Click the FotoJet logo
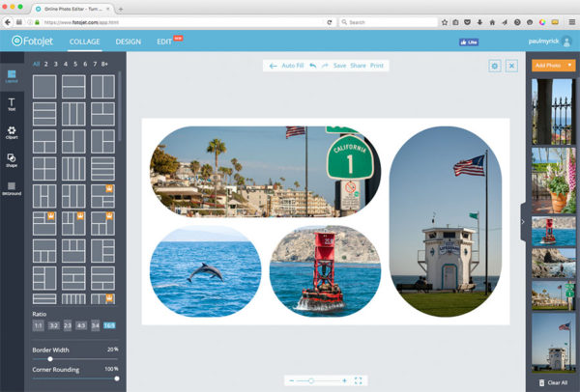 [33, 41]
